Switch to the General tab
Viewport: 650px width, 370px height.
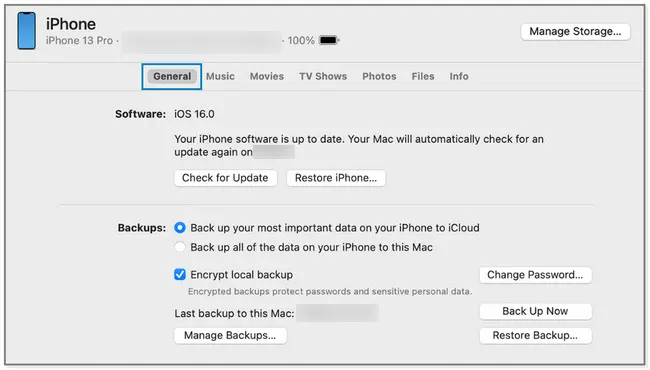click(172, 76)
